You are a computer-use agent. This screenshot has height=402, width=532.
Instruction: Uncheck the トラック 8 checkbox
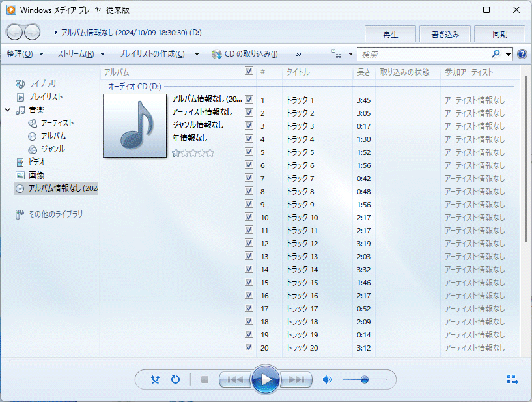click(x=249, y=190)
